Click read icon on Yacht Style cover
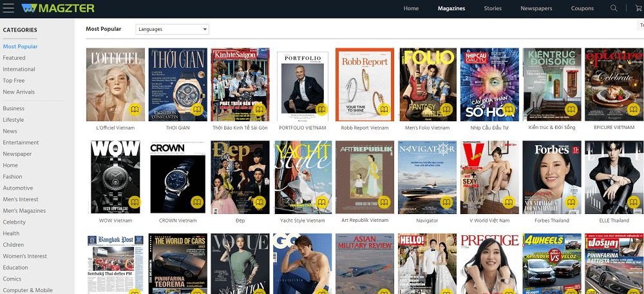Image resolution: width=644 pixels, height=294 pixels. 321,202
